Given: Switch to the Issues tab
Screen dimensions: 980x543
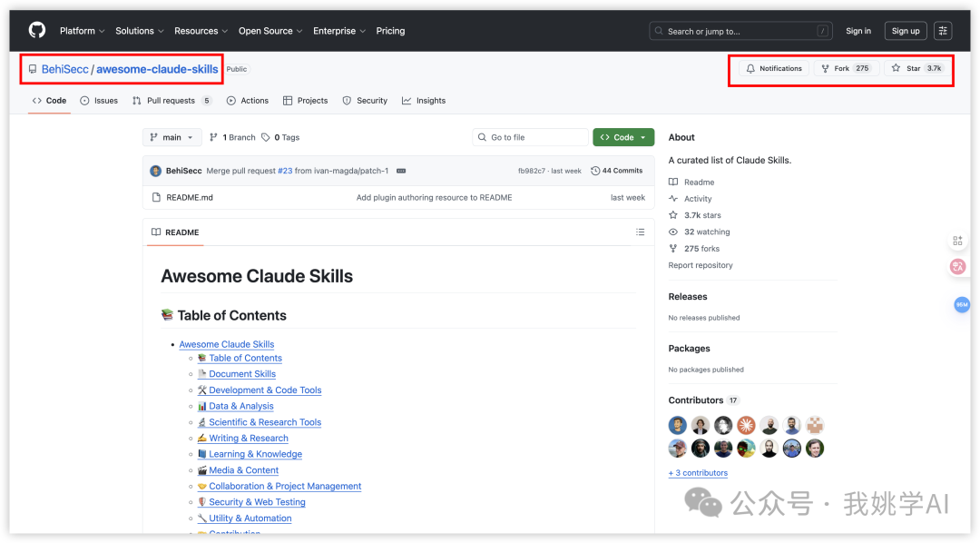Looking at the screenshot, I should [x=99, y=101].
